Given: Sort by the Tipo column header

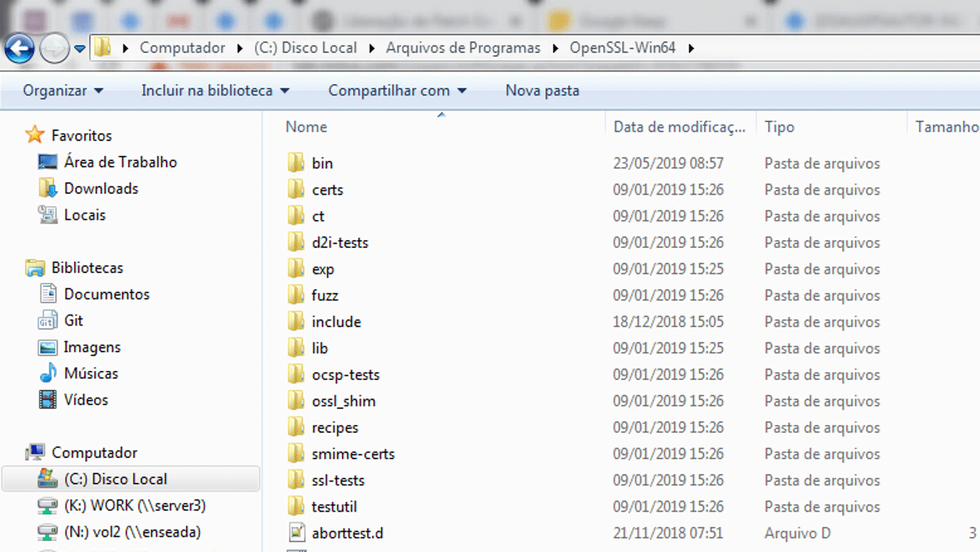Looking at the screenshot, I should click(x=780, y=126).
